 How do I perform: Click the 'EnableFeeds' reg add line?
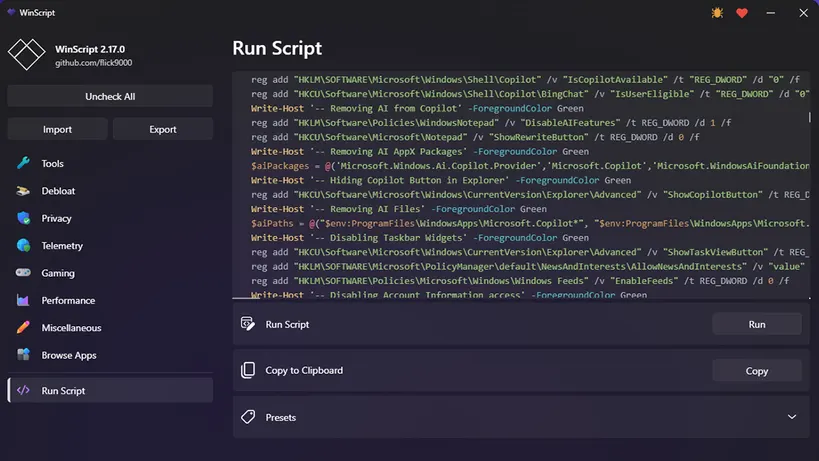click(520, 280)
